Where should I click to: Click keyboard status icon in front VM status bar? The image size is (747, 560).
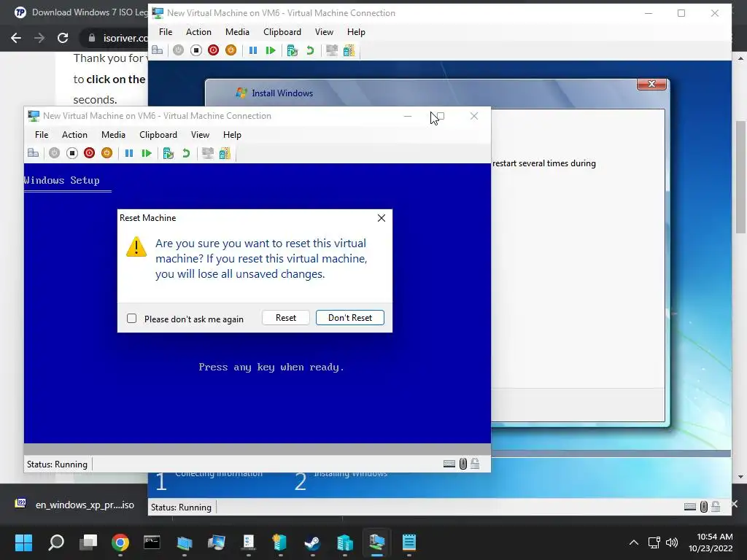(x=449, y=464)
